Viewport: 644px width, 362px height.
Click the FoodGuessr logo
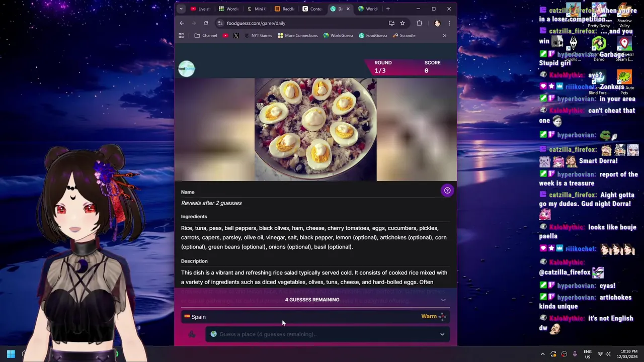[186, 69]
